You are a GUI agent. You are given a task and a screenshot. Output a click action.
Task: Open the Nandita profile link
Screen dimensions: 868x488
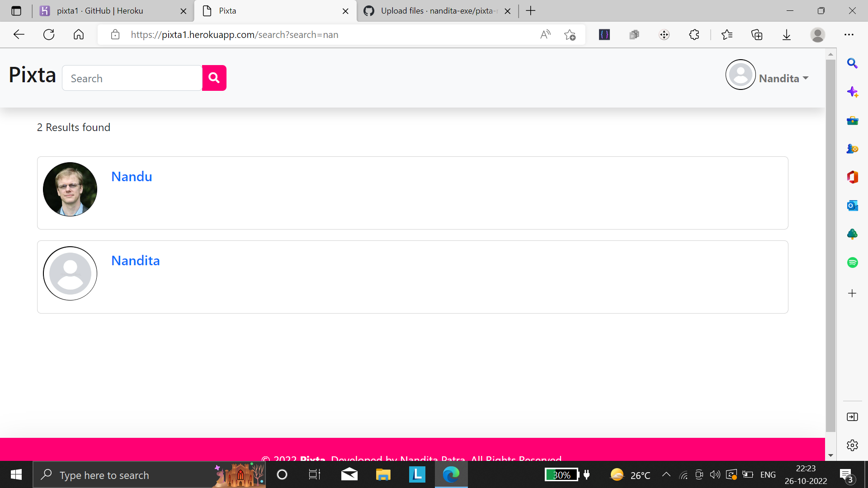pyautogui.click(x=135, y=260)
